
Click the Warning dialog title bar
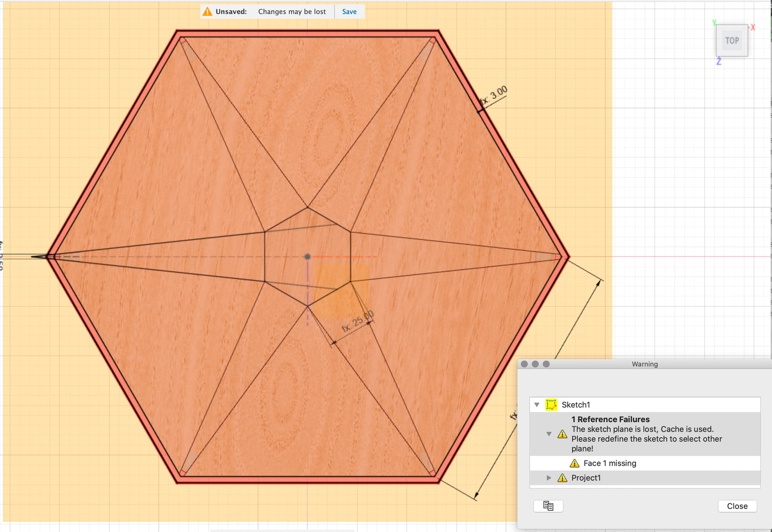coord(645,364)
